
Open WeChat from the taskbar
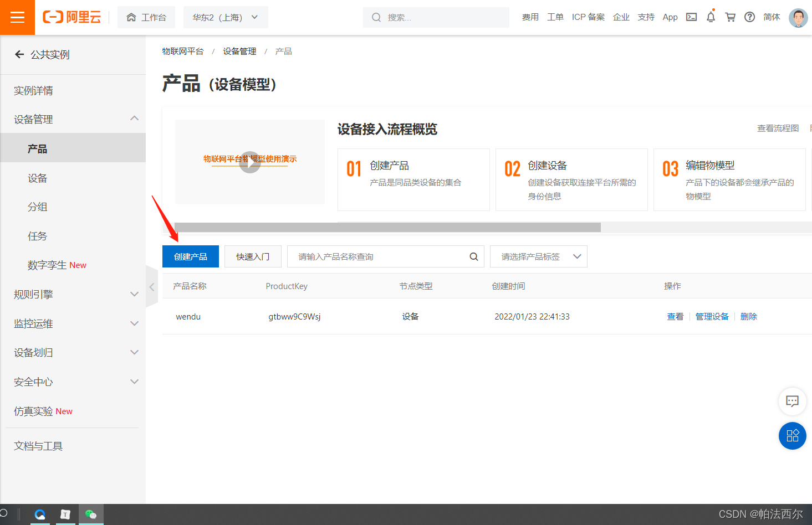click(x=91, y=514)
